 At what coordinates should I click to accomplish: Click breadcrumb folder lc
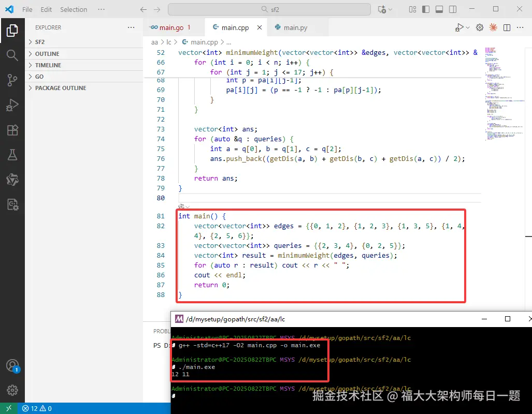click(169, 42)
